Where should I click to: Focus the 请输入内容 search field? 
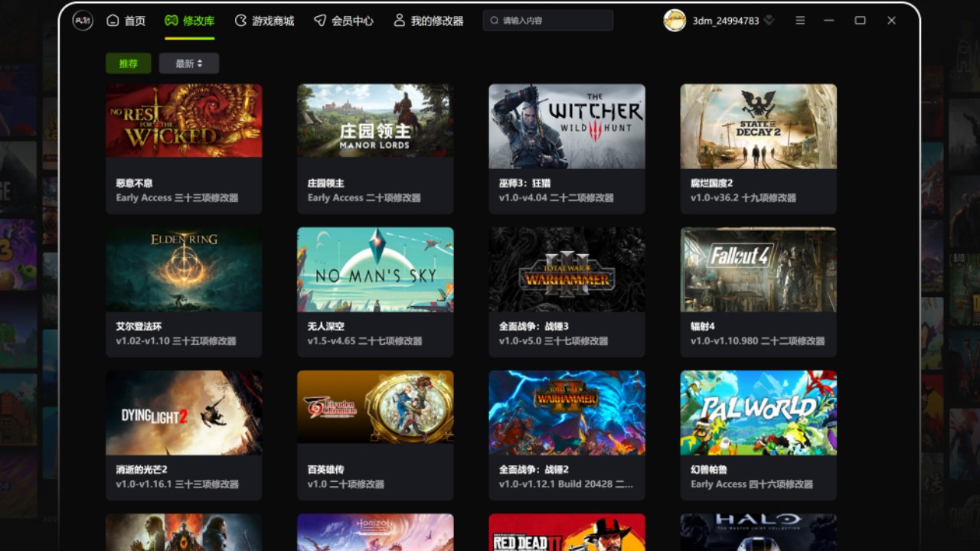(548, 21)
